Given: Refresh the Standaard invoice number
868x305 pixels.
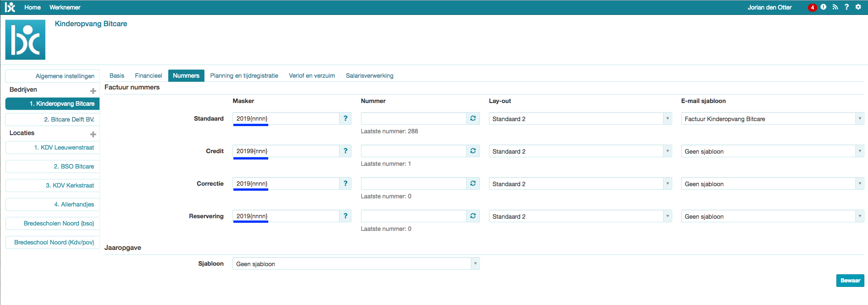Looking at the screenshot, I should (x=473, y=118).
